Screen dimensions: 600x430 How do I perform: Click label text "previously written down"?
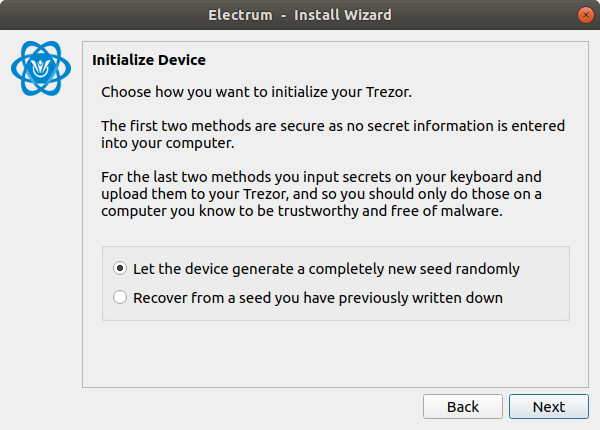click(x=421, y=298)
